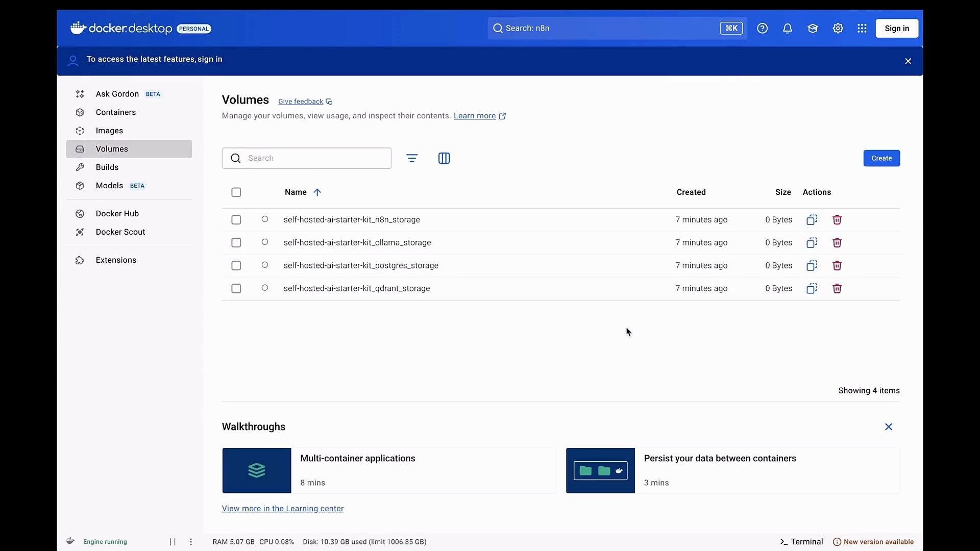Screen dimensions: 980x551
Task: Click the Docker Scout icon in sidebar
Action: pyautogui.click(x=80, y=232)
